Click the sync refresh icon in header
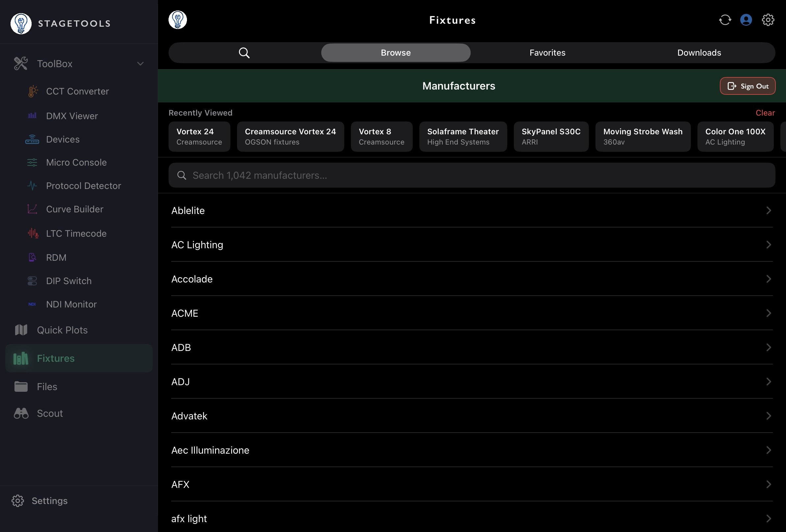Viewport: 786px width, 532px height. click(x=725, y=20)
